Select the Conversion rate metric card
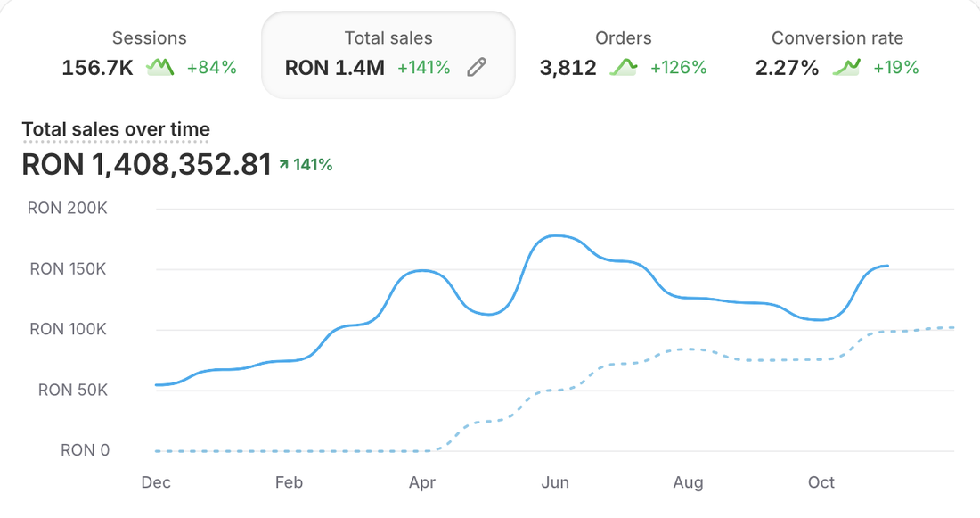The width and height of the screenshot is (980, 518). pos(837,54)
